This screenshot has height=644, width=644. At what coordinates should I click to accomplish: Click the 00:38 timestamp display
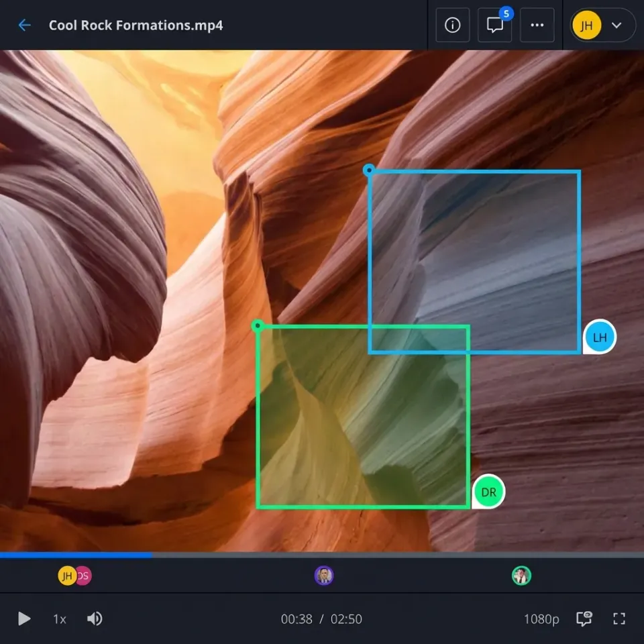click(297, 619)
